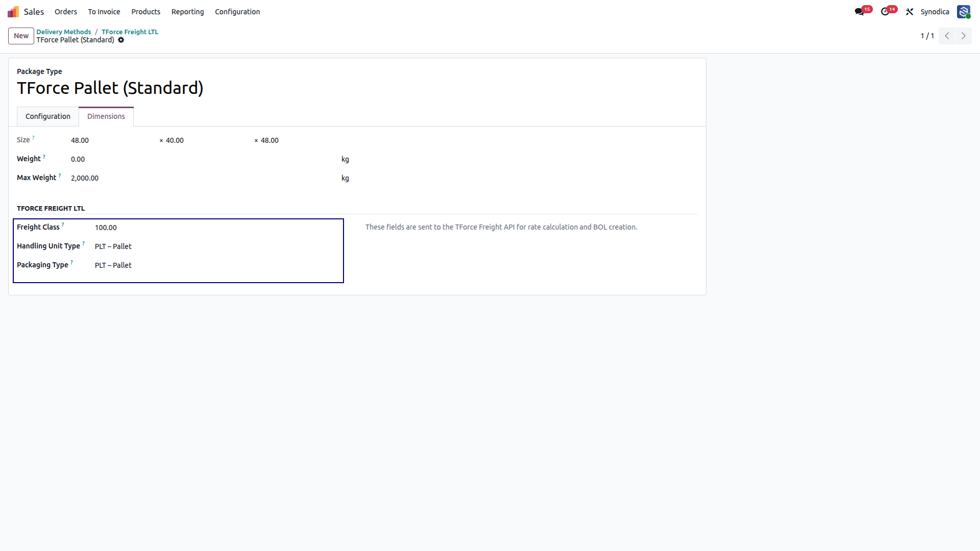Go to previous record arrow
This screenshot has height=551, width=980.
(947, 36)
